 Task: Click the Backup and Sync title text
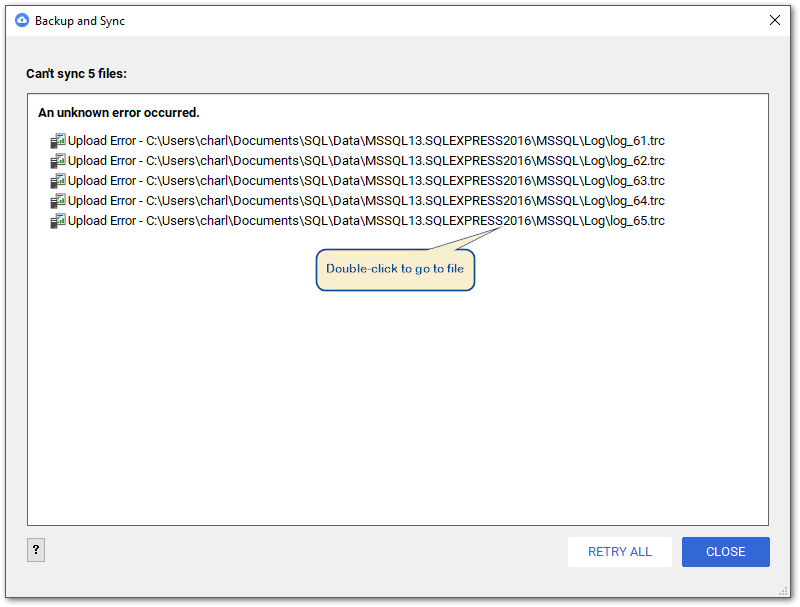pos(80,21)
